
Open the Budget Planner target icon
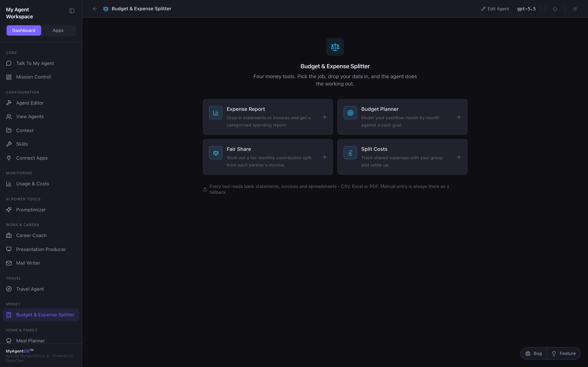[350, 113]
